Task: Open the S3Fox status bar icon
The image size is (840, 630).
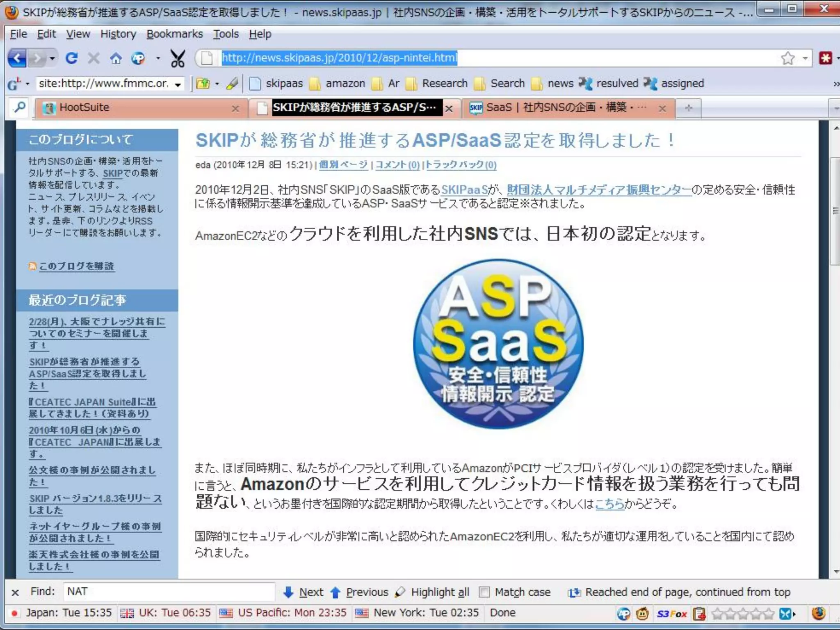Action: pyautogui.click(x=672, y=614)
